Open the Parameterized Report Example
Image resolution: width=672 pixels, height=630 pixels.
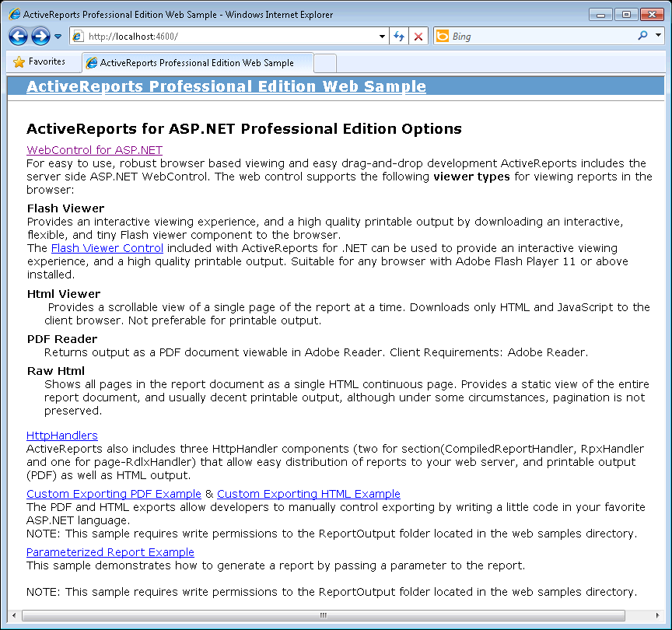(110, 552)
